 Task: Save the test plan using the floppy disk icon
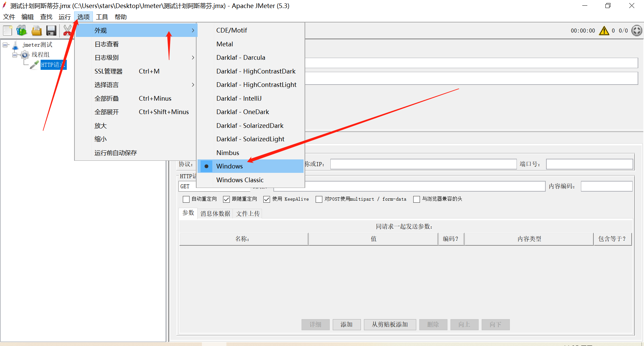[51, 31]
